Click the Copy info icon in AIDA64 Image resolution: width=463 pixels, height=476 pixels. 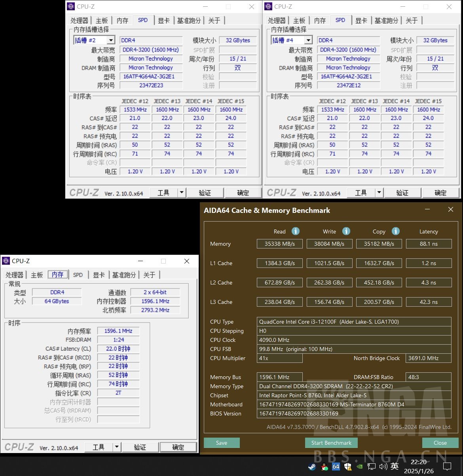point(396,231)
